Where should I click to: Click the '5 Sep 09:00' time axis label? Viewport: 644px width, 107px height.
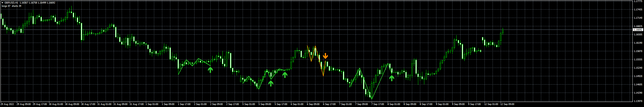265,104
